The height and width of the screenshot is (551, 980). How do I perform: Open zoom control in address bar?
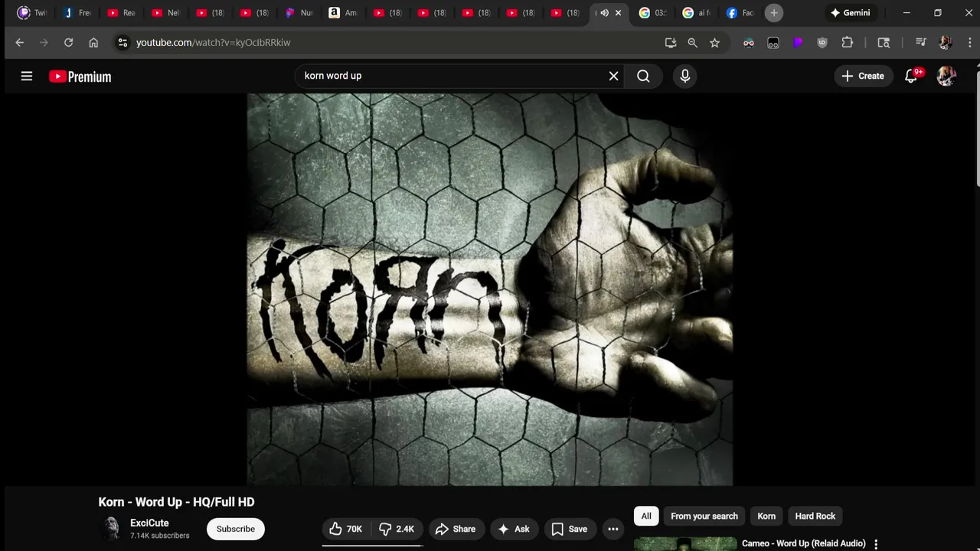click(x=693, y=43)
